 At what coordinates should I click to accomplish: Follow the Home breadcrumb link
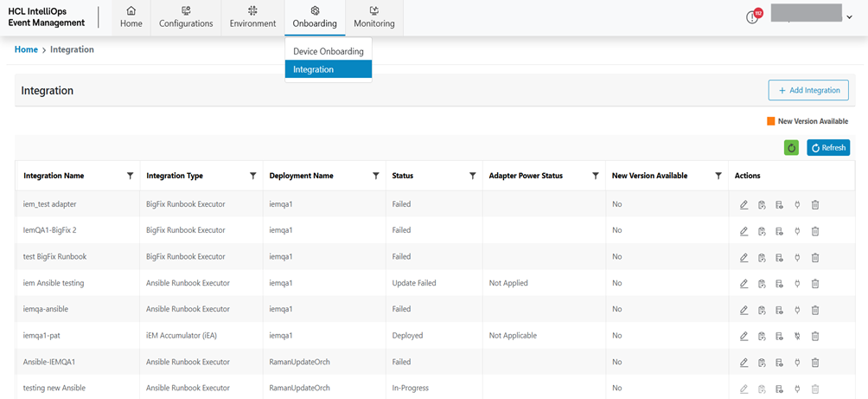[26, 50]
